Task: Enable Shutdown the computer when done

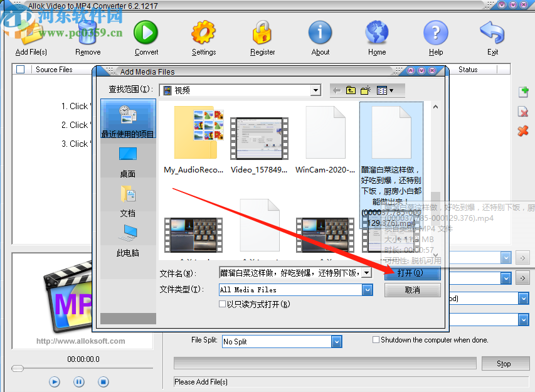Action: [x=376, y=339]
